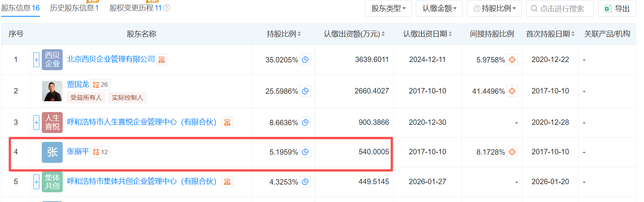Image resolution: width=644 pixels, height=202 pixels.
Task: Click the orange indirect-holding icon next to 41.4496%
Action: 512,91
